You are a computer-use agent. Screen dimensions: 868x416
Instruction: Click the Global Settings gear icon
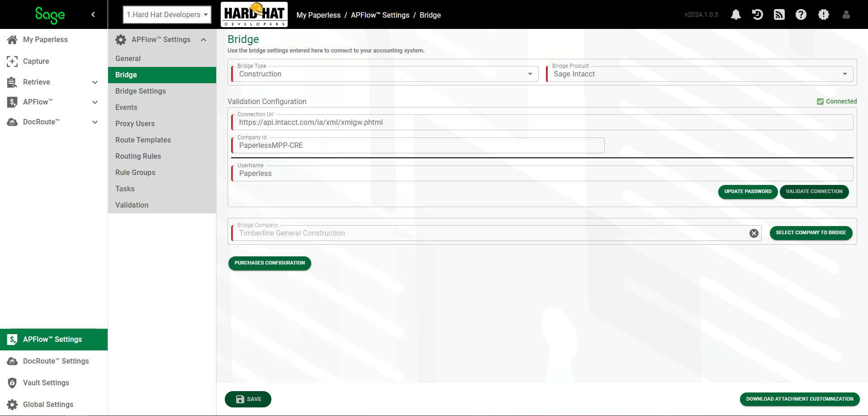click(x=12, y=404)
